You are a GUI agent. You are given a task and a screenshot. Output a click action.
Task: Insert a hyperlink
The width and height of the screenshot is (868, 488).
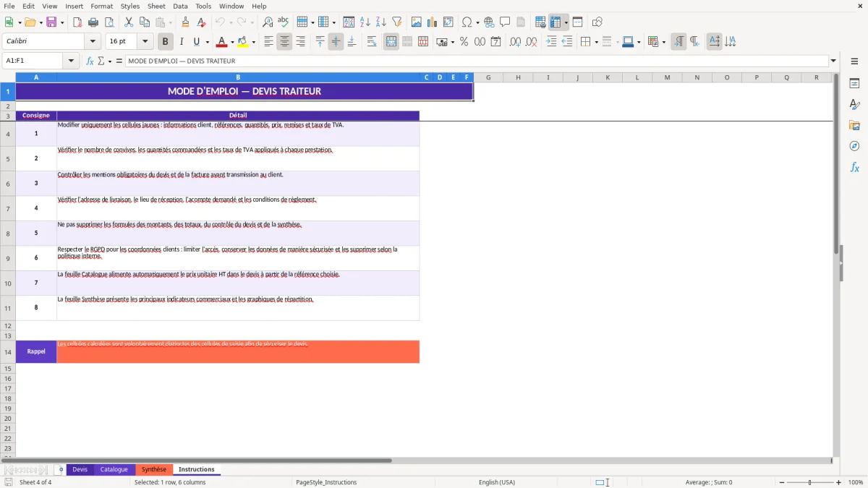[490, 22]
